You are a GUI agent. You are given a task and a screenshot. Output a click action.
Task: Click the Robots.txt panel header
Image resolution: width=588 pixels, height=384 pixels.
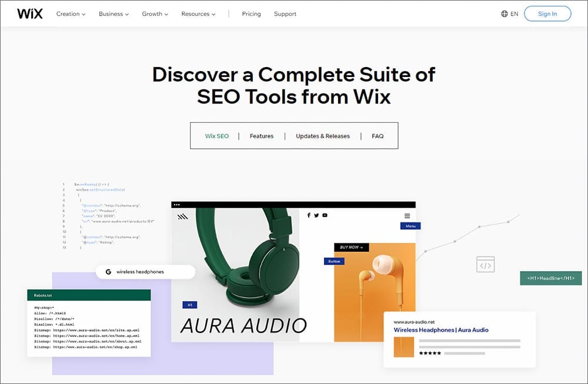(x=89, y=295)
